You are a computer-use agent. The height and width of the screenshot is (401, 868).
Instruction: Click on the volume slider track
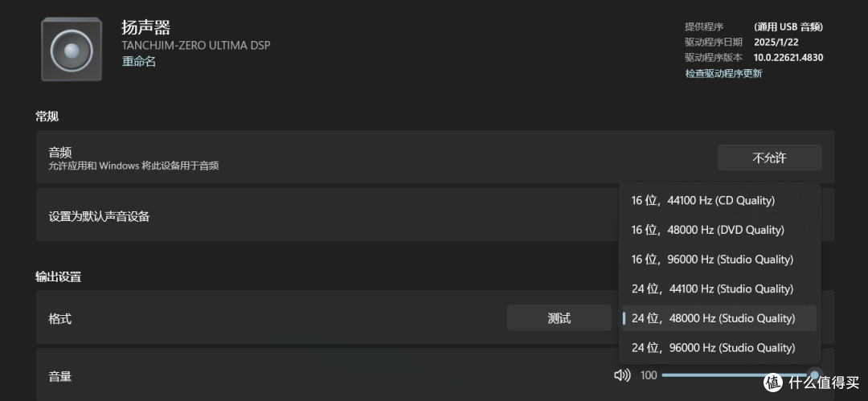click(x=736, y=375)
